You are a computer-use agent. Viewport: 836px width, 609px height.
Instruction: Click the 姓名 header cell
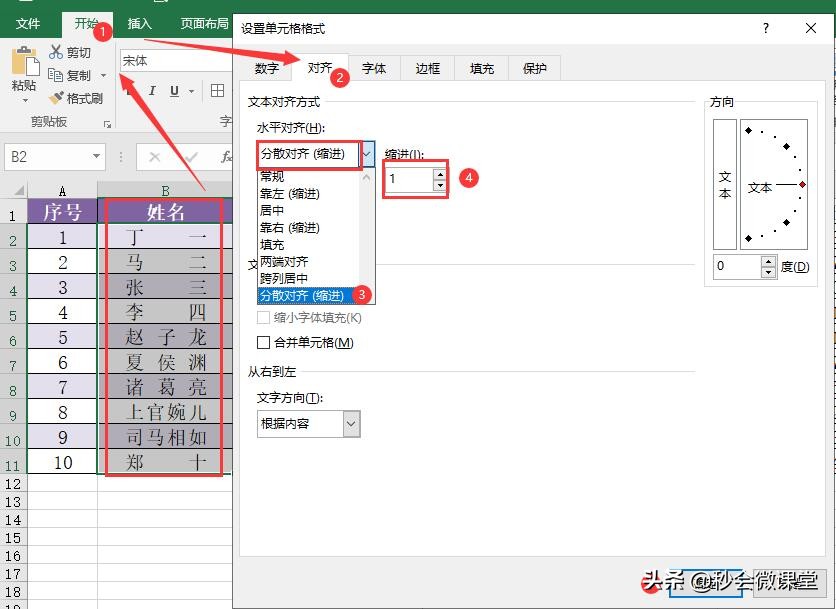165,212
